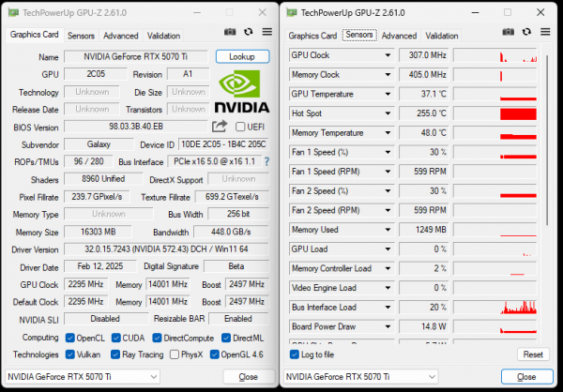The height and width of the screenshot is (392, 563).
Task: Click Board Power Draw 14.8 W value
Action: pos(424,326)
